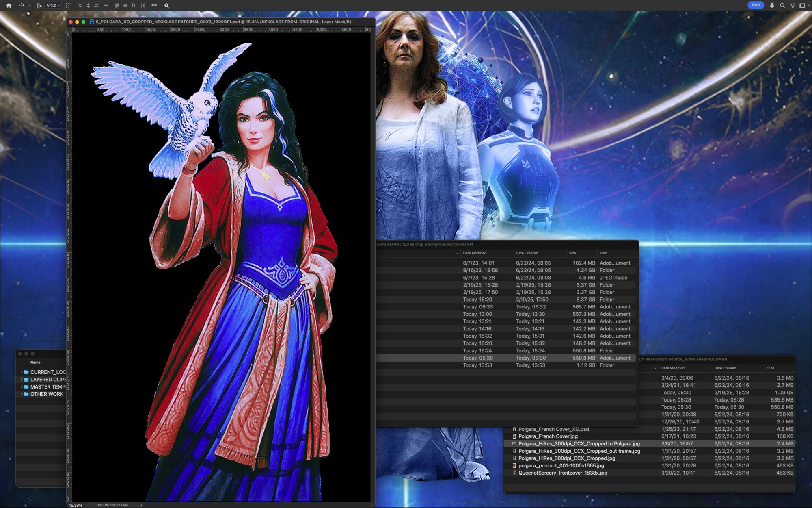Expand the OTHER WORK folder
Screen dimensions: 812x508
point(21,394)
